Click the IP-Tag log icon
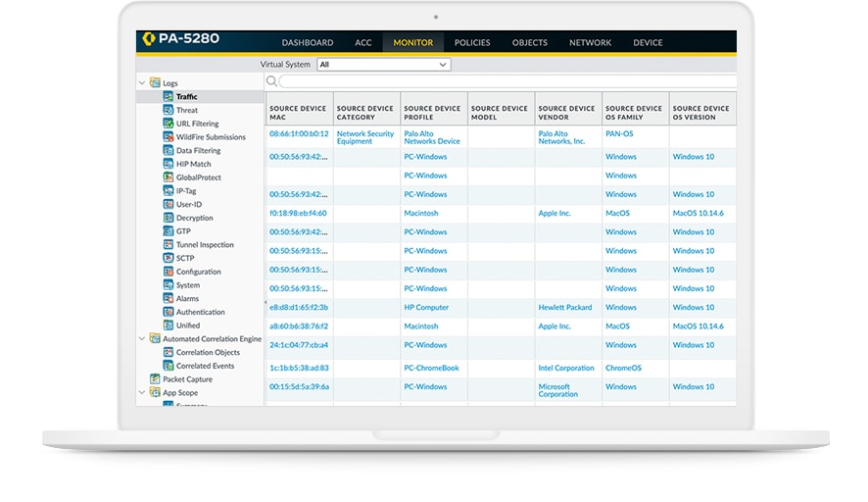The width and height of the screenshot is (868, 502). (x=169, y=190)
